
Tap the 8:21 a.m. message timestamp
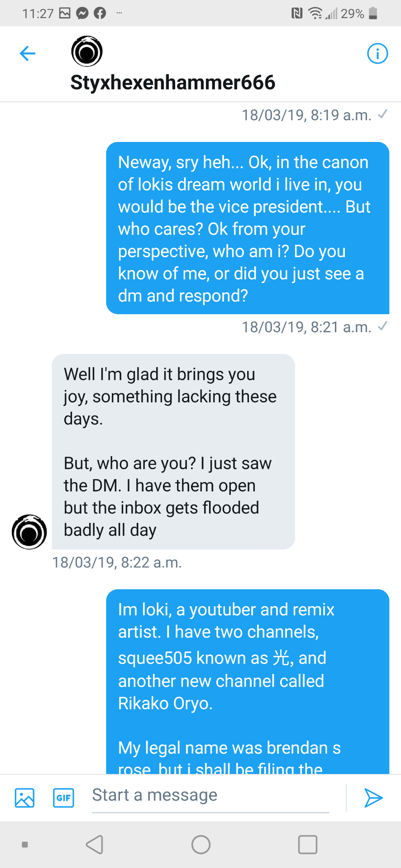(306, 327)
